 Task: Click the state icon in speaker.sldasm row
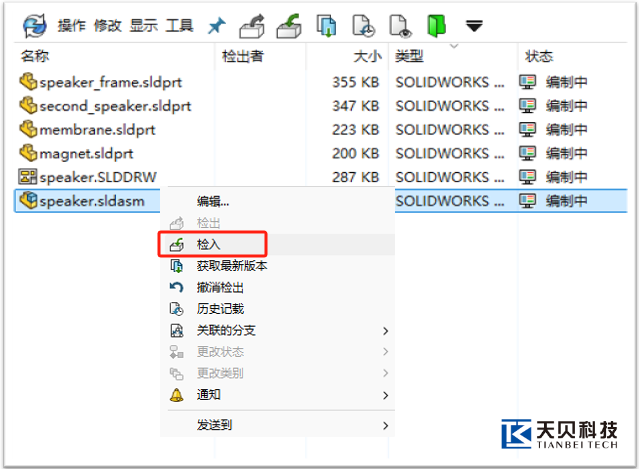click(x=527, y=200)
